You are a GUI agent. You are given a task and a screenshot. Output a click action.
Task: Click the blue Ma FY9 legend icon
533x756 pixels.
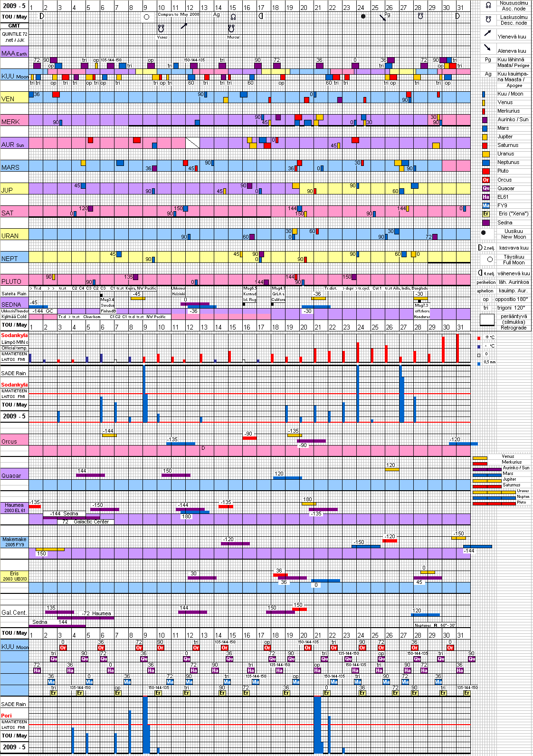point(485,205)
